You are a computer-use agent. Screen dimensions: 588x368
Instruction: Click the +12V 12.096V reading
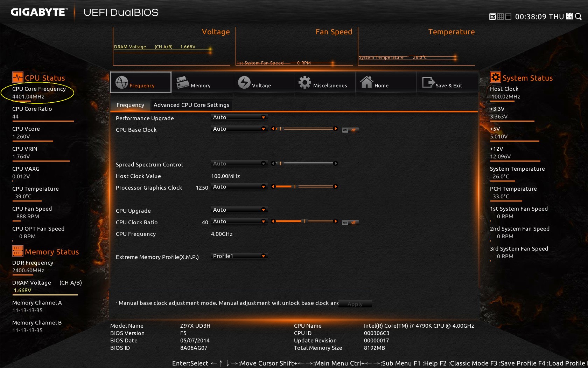coord(500,156)
